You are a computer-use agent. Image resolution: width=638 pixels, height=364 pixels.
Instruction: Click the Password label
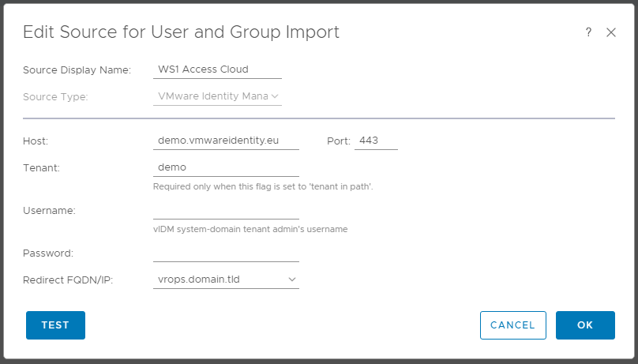(48, 253)
